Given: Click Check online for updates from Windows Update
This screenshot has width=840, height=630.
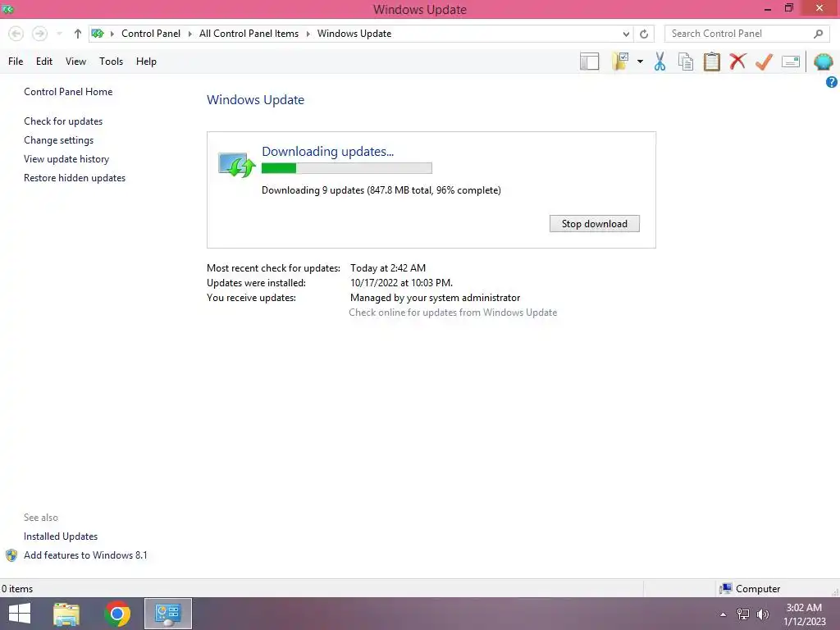Looking at the screenshot, I should point(453,313).
